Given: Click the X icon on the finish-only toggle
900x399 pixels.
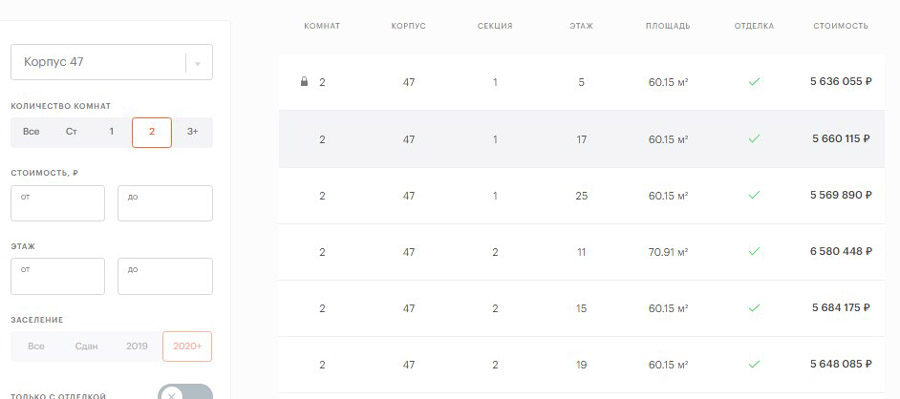Looking at the screenshot, I should coord(171,396).
